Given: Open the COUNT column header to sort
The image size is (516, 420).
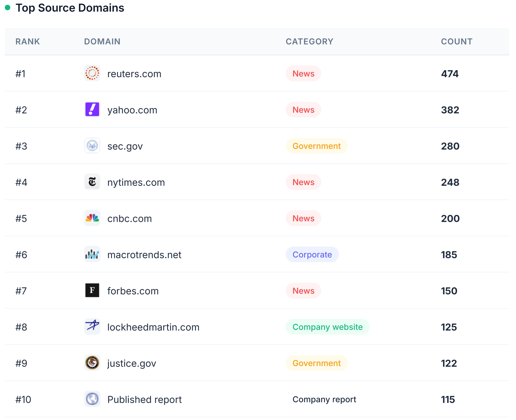Looking at the screenshot, I should coord(457,41).
